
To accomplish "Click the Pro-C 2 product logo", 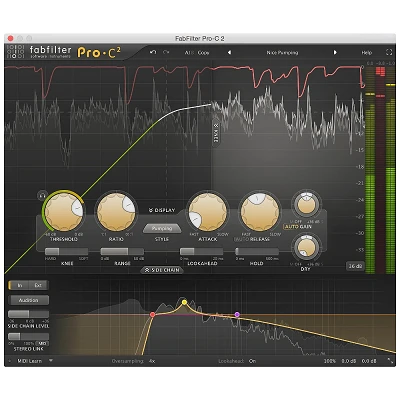I will [x=99, y=53].
